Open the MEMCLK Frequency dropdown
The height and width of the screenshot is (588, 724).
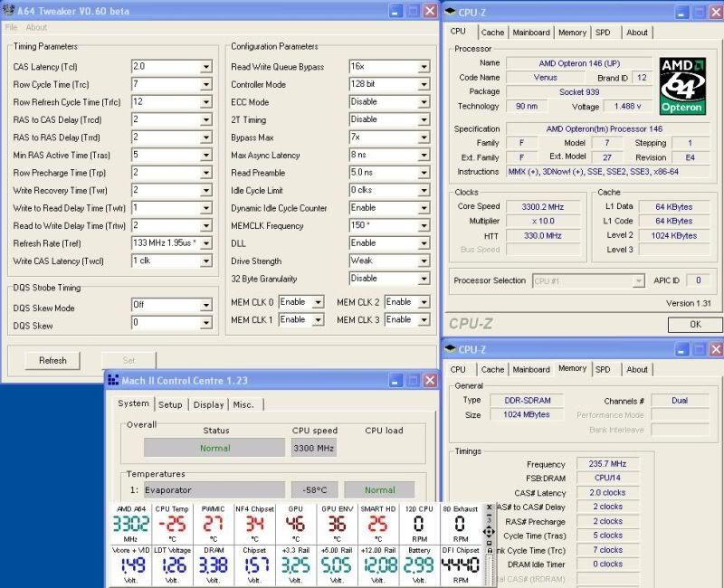[x=424, y=225]
